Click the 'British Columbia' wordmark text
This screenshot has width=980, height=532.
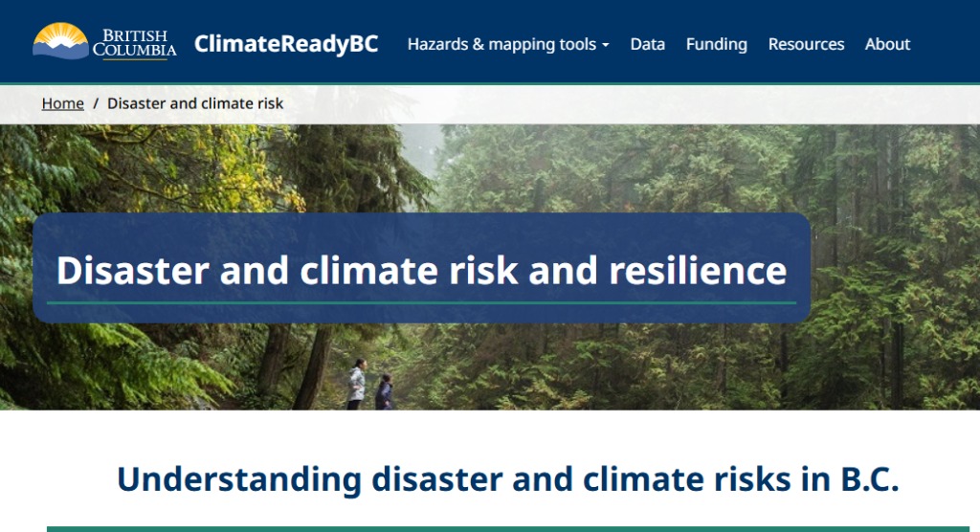pos(134,43)
